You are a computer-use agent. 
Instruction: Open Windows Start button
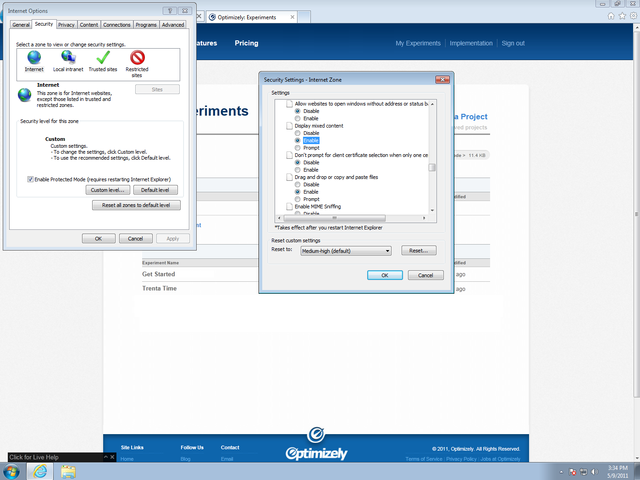11,471
